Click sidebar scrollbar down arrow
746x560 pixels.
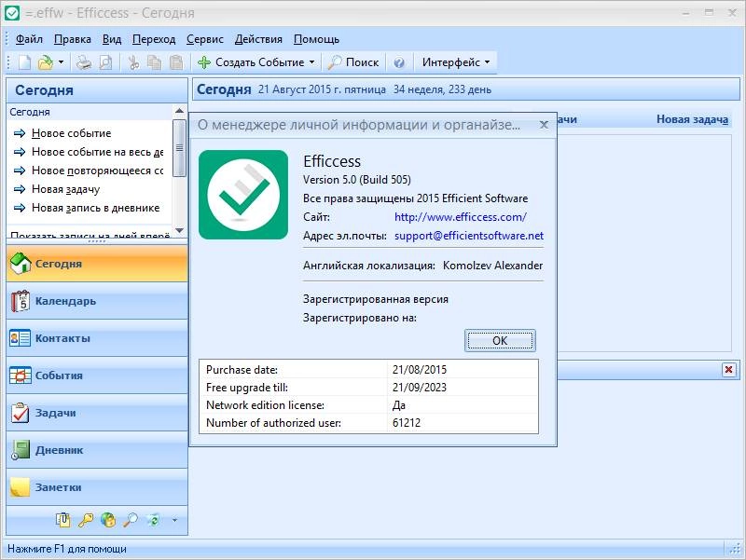[179, 230]
